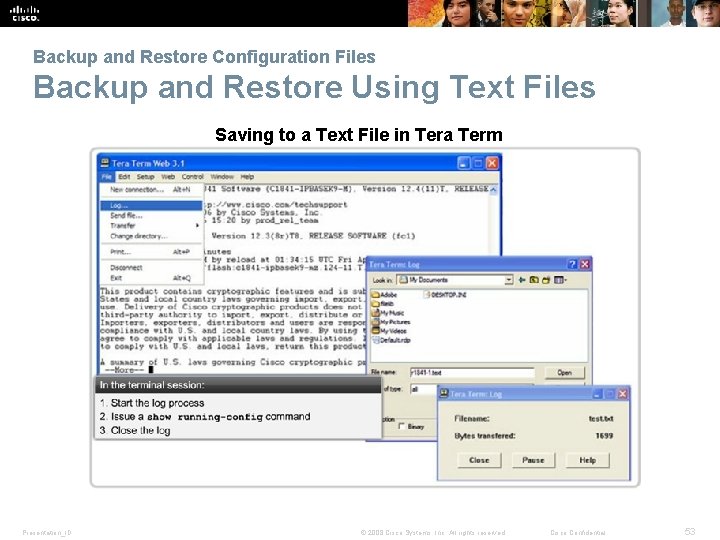Click the Tera Term Web title bar icon

click(105, 163)
